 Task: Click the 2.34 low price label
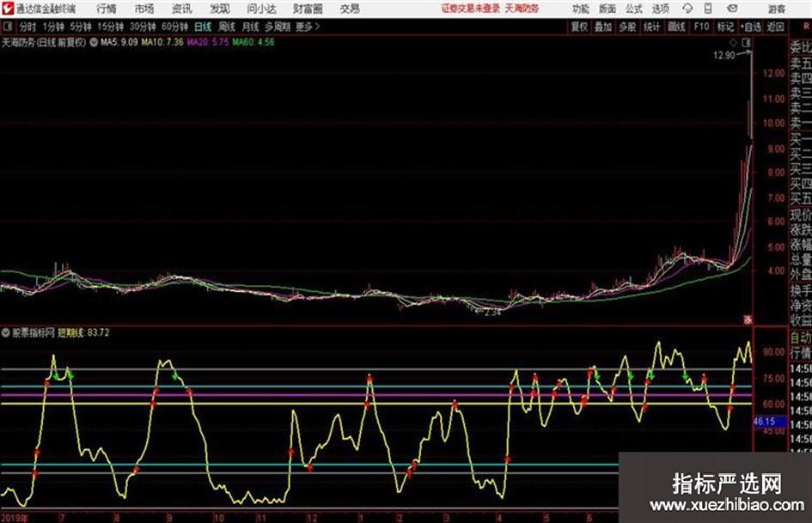coord(491,313)
